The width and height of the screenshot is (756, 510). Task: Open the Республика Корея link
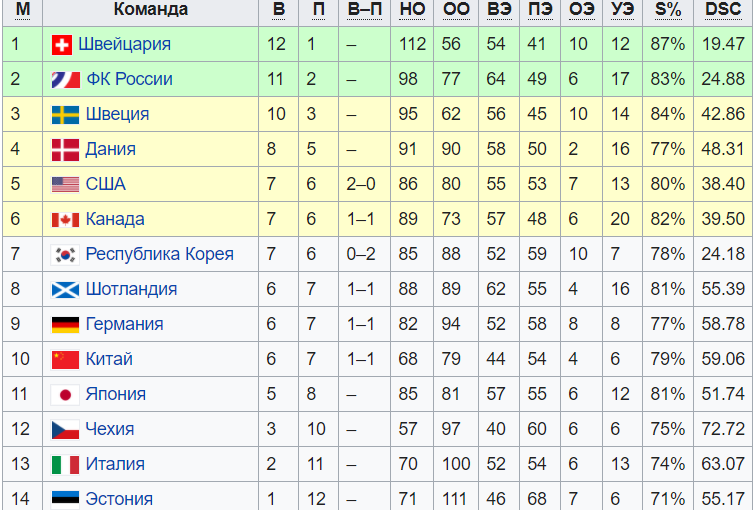click(160, 254)
